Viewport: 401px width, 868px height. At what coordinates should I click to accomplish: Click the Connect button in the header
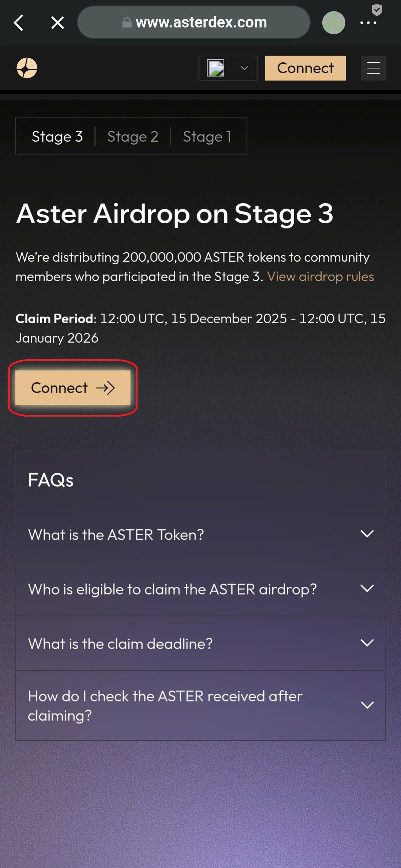[x=305, y=68]
